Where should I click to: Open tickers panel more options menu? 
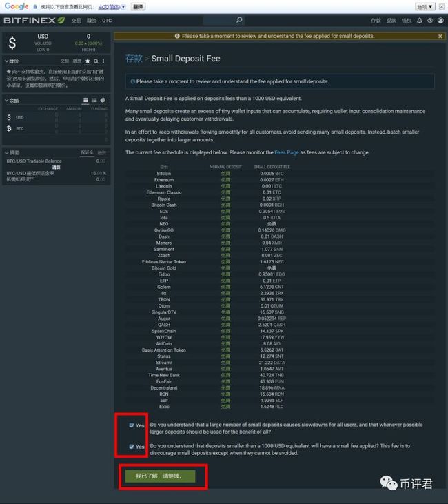tap(103, 61)
